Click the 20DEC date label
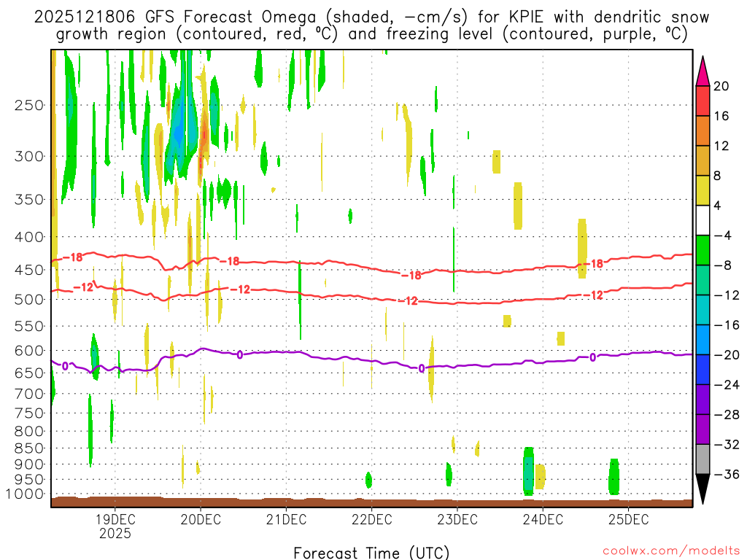The image size is (747, 560). pos(201,519)
